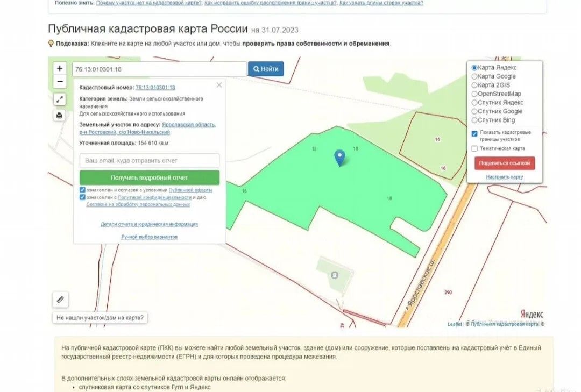Open Ручной выбор вариантов link
Image resolution: width=581 pixels, height=392 pixels.
(150, 237)
